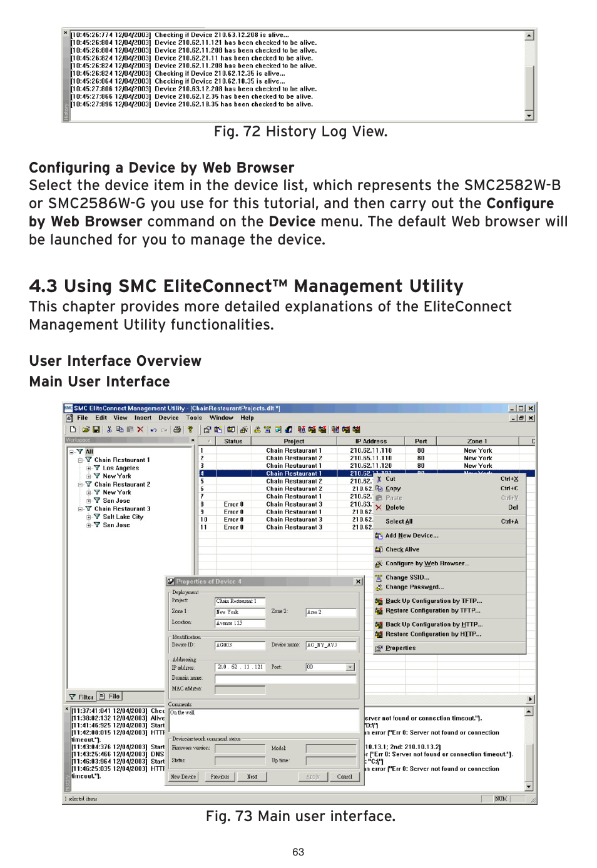Click the Print toolbar icon

(x=177, y=430)
